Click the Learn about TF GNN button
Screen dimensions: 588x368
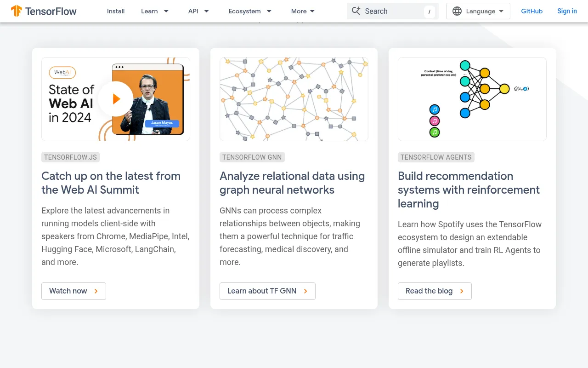coord(267,291)
